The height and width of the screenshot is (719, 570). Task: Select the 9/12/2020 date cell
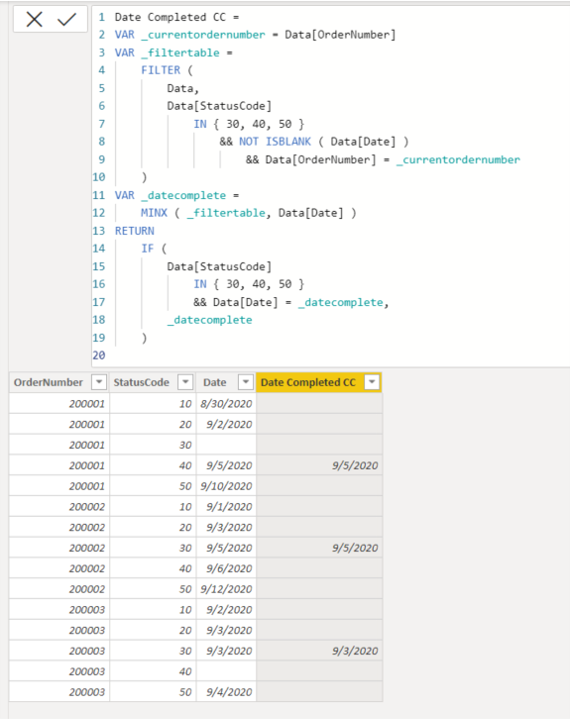[226, 589]
